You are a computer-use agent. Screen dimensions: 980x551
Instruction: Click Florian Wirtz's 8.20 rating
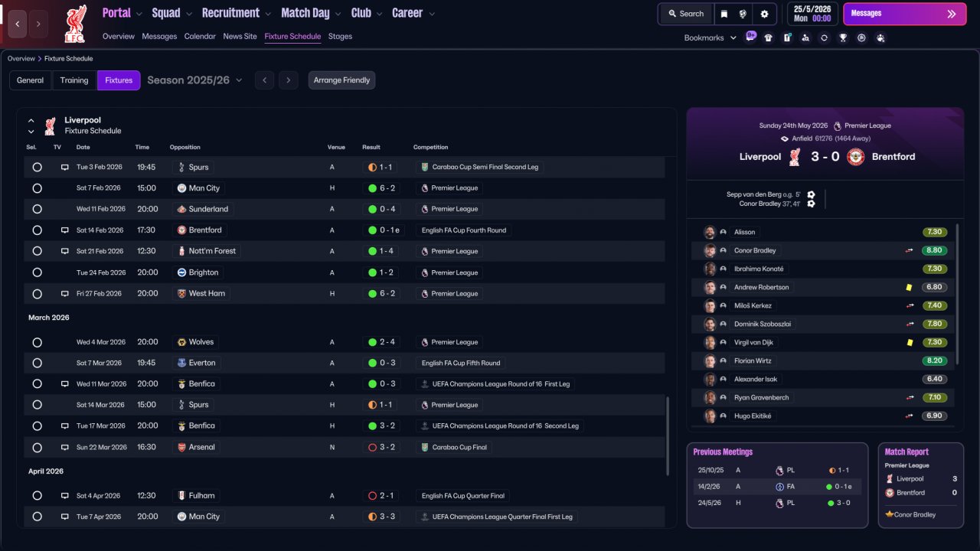pos(935,360)
